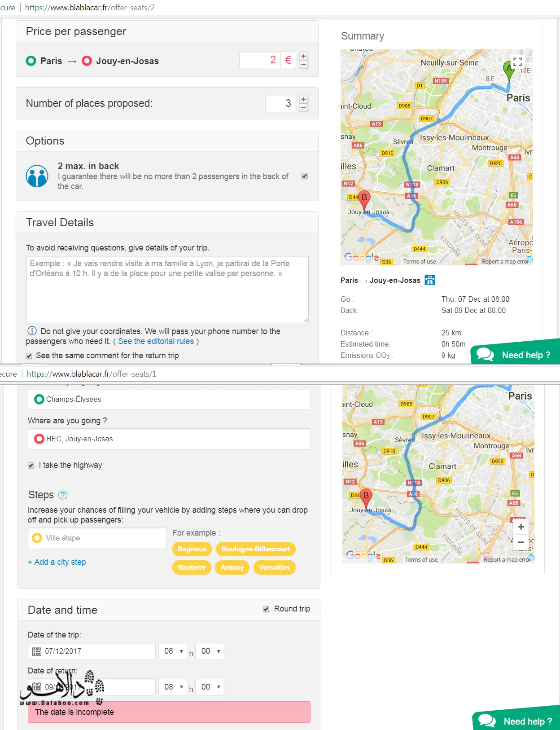Click the red circle icon in the HEC field

[x=39, y=439]
